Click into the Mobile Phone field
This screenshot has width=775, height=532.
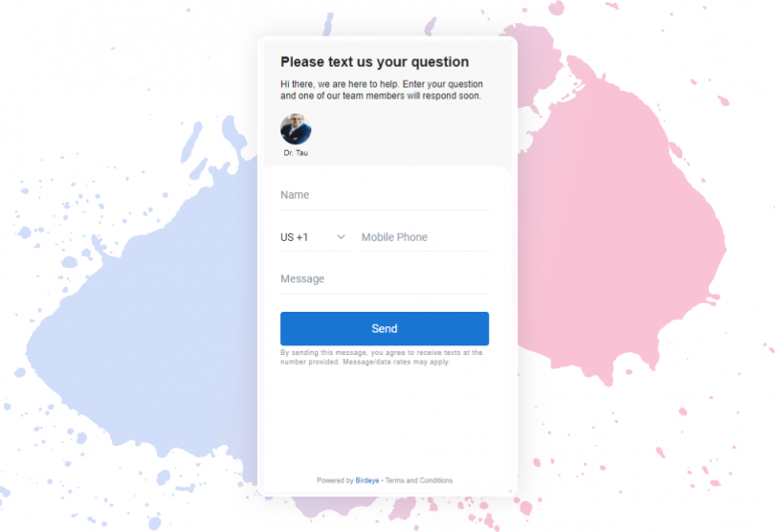click(x=424, y=237)
